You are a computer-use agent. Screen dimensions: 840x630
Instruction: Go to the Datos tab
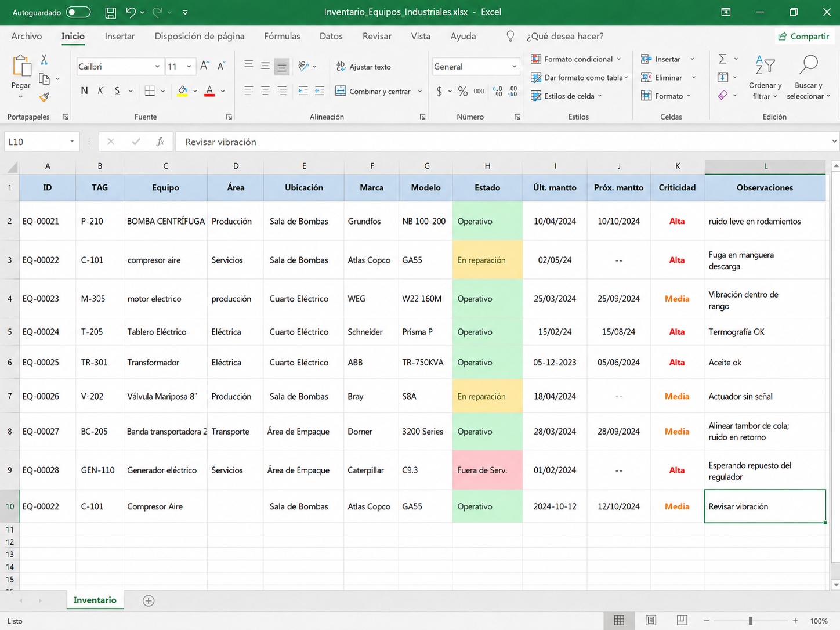331,36
